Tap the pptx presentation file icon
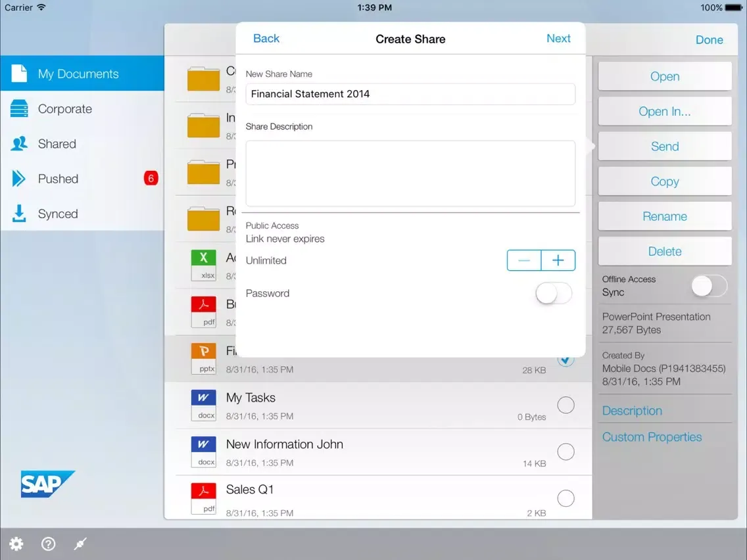This screenshot has height=560, width=747. 203,359
